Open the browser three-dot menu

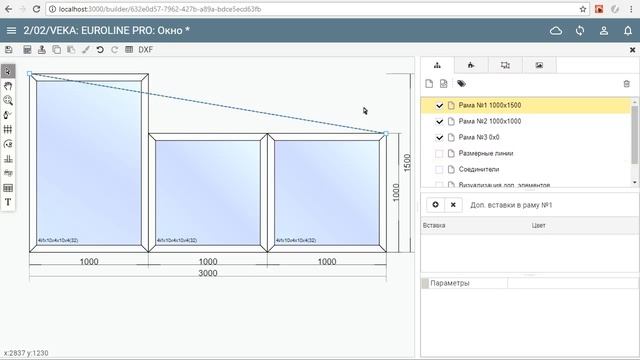click(x=631, y=9)
